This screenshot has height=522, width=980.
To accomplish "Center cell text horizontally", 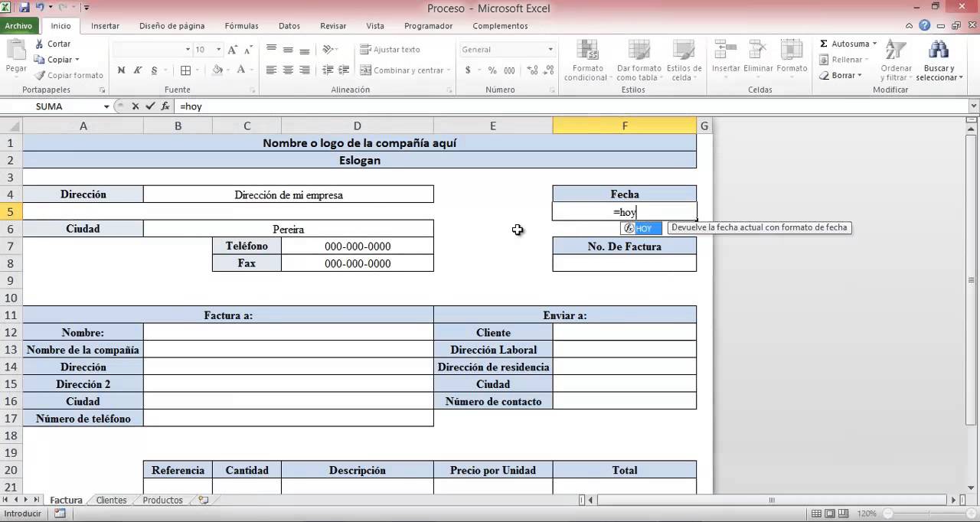I will pyautogui.click(x=288, y=70).
